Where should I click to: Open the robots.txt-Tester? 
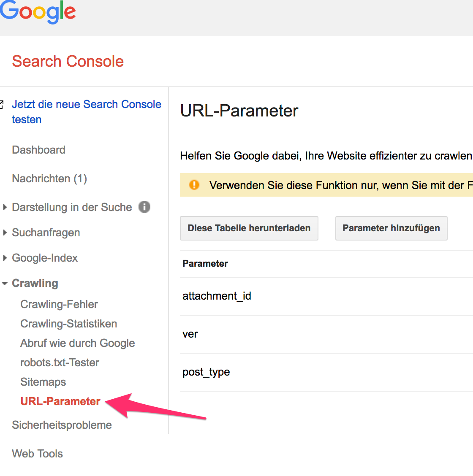60,362
